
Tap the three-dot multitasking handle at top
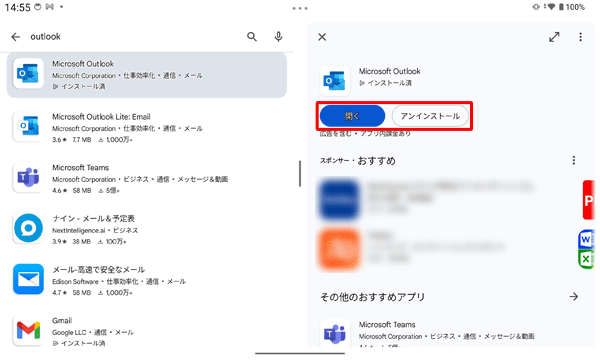coord(300,8)
